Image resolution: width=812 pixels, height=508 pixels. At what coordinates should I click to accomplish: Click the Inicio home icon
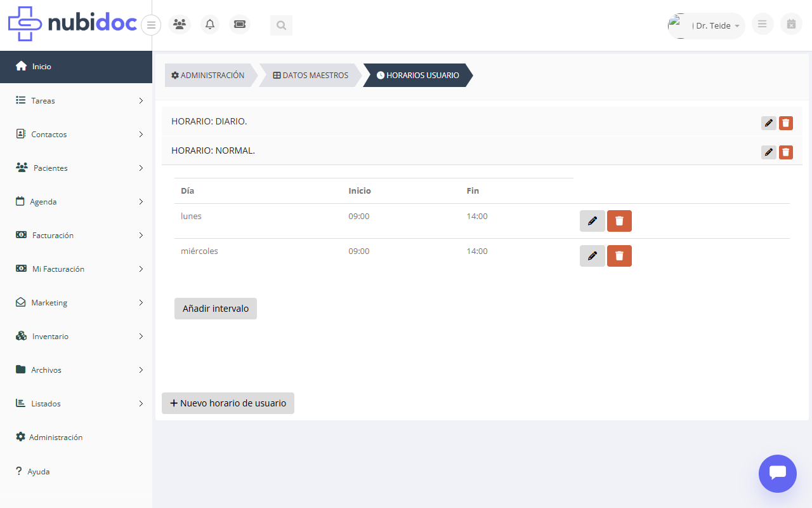click(21, 66)
